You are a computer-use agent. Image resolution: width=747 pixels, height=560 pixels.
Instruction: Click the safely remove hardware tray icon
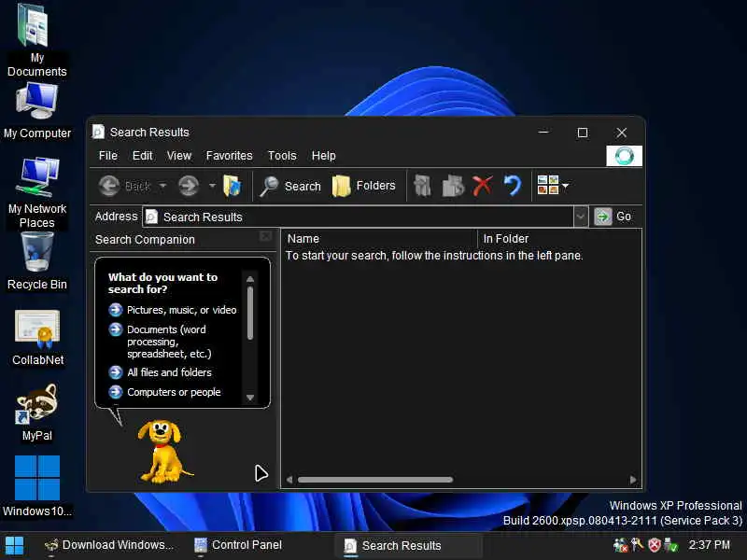point(670,545)
